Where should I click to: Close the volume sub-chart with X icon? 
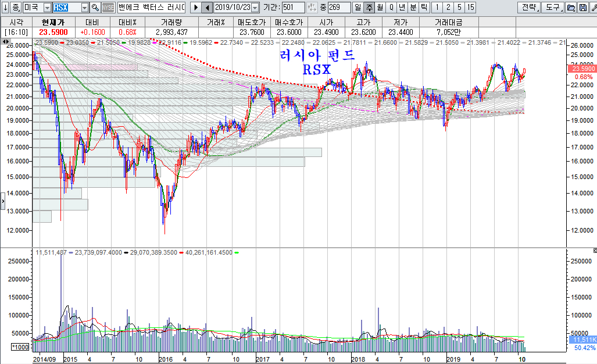point(595,251)
